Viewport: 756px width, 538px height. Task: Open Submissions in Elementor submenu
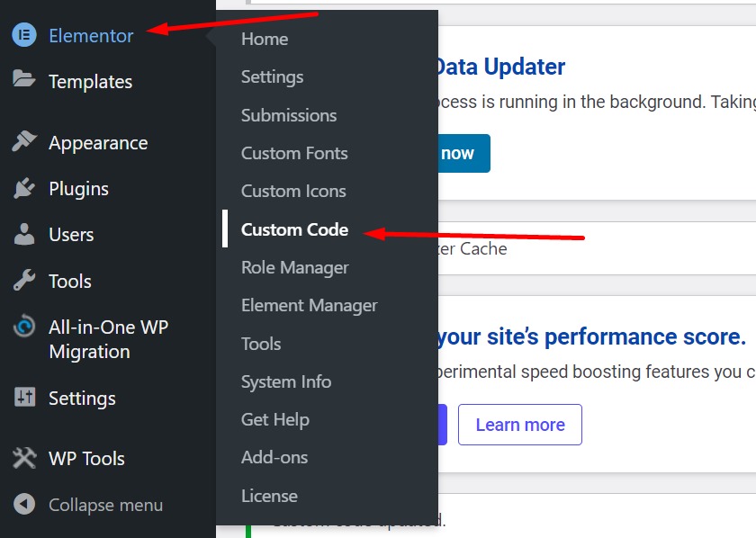point(289,115)
